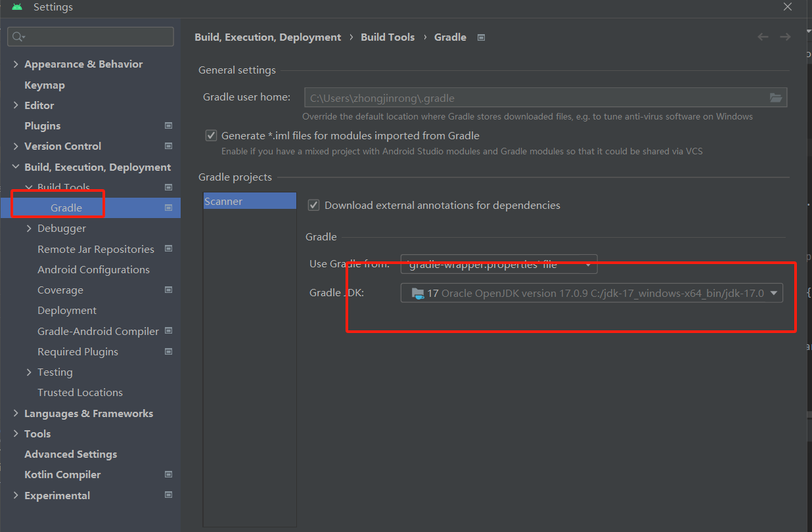This screenshot has height=532, width=812.
Task: Open Kotlin Compiler settings
Action: (62, 474)
